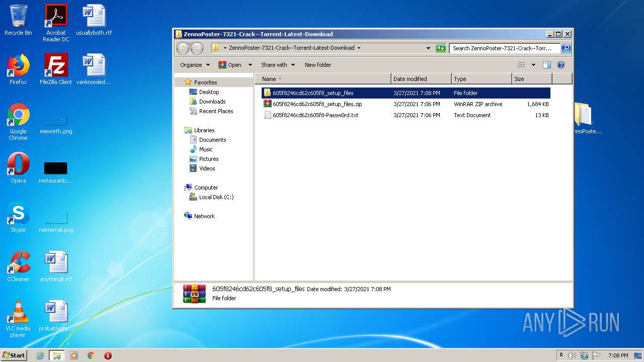Launch Skype from the desktop
Screen dimensions: 644x362
point(18,217)
